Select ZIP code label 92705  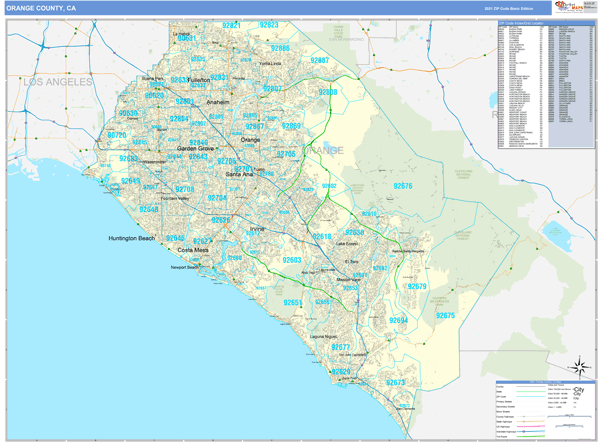pos(286,154)
